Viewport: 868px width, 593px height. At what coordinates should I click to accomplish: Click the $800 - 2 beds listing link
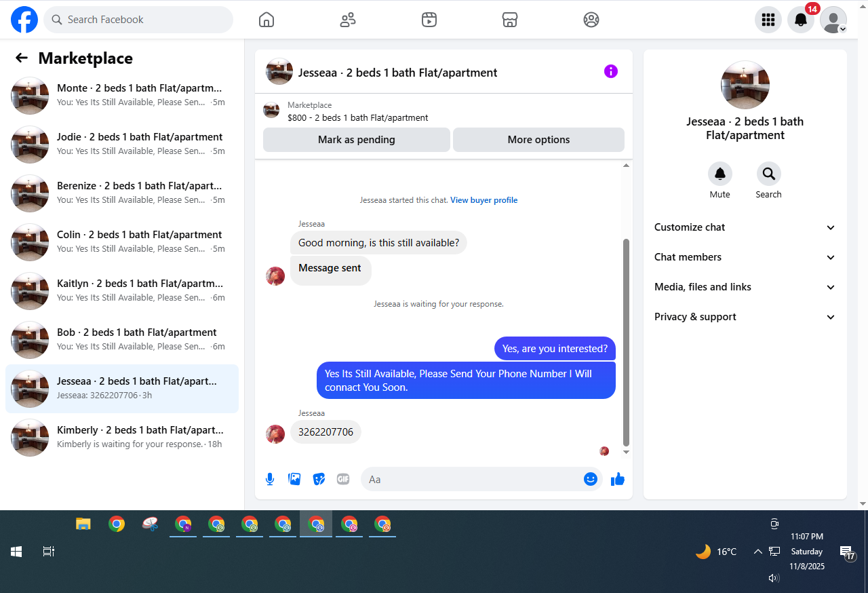click(x=358, y=117)
